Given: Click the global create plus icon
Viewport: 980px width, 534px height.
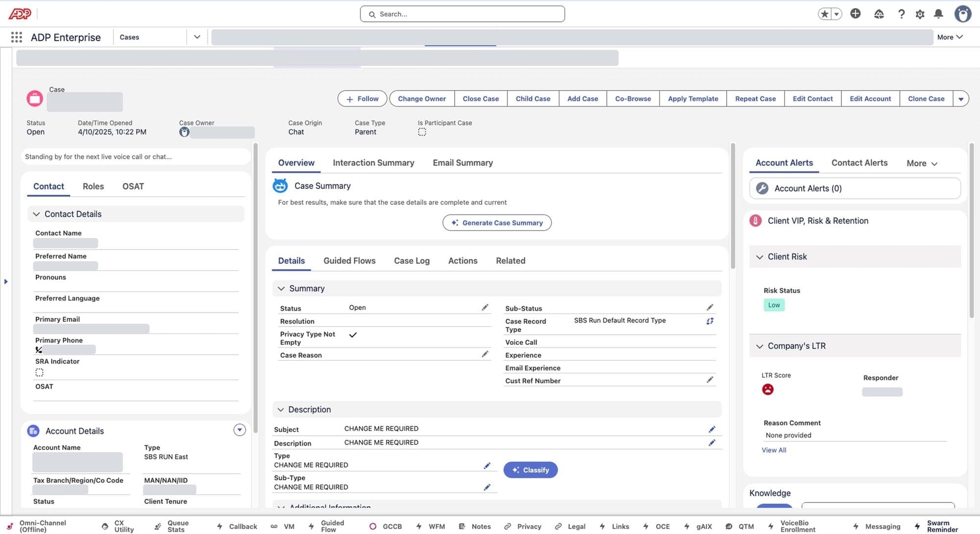Looking at the screenshot, I should click(x=856, y=14).
